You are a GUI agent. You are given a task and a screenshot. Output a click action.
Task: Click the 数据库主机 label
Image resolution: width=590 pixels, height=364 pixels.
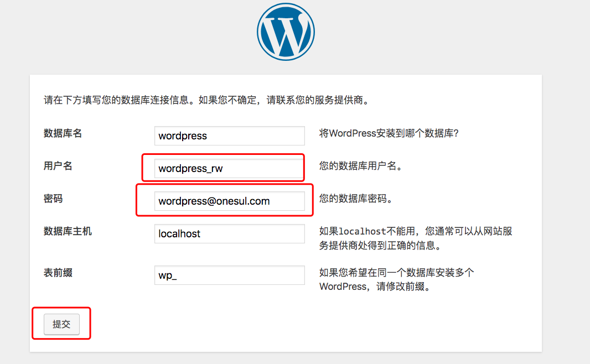pyautogui.click(x=68, y=231)
